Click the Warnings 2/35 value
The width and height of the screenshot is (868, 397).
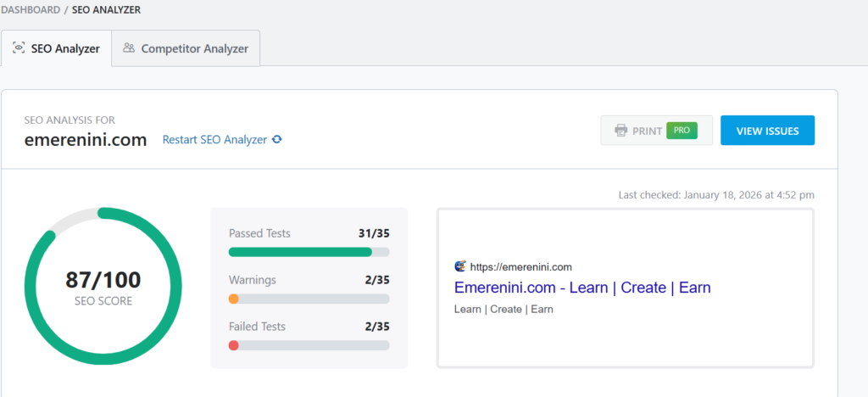377,280
